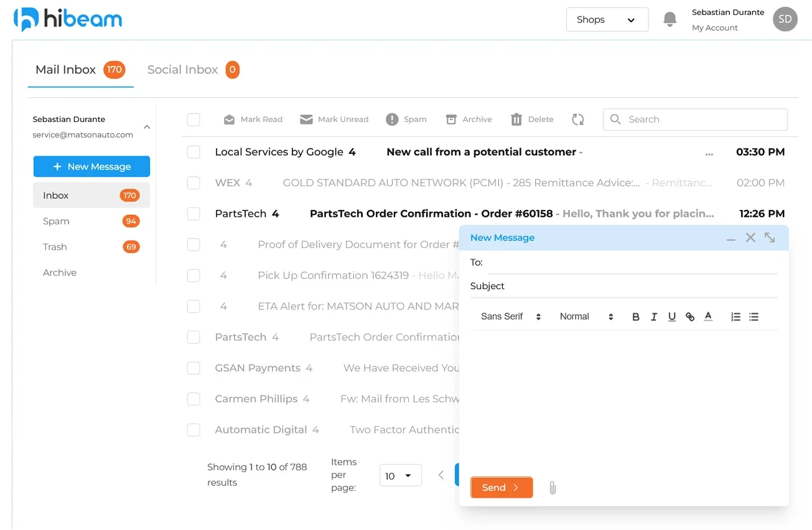Select the Local Services by Google checkbox
This screenshot has width=812, height=530.
coord(194,152)
